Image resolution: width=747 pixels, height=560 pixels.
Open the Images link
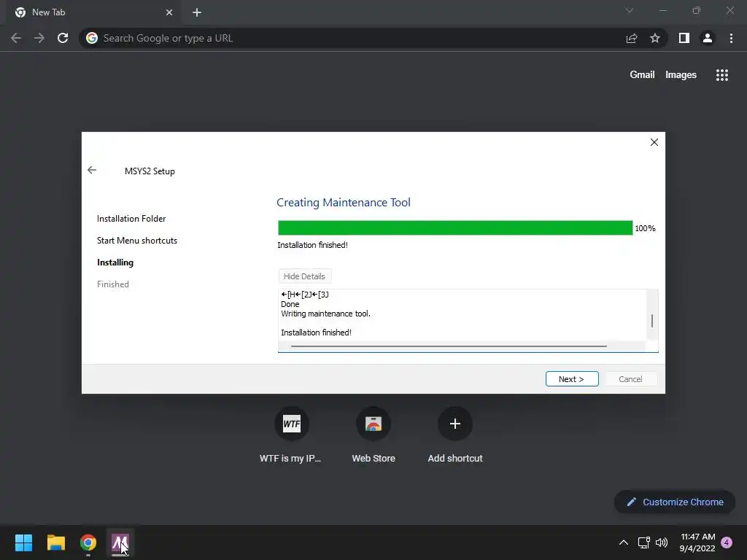coord(681,75)
